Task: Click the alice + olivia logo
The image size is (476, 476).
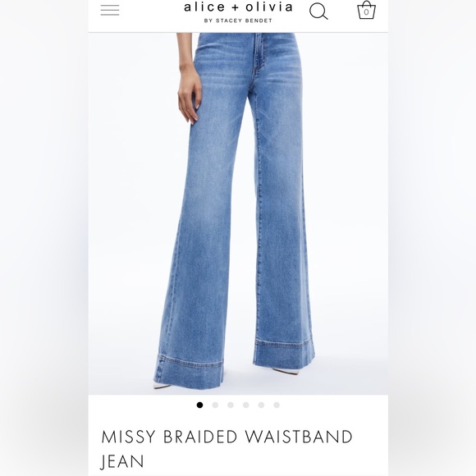Action: click(x=238, y=7)
